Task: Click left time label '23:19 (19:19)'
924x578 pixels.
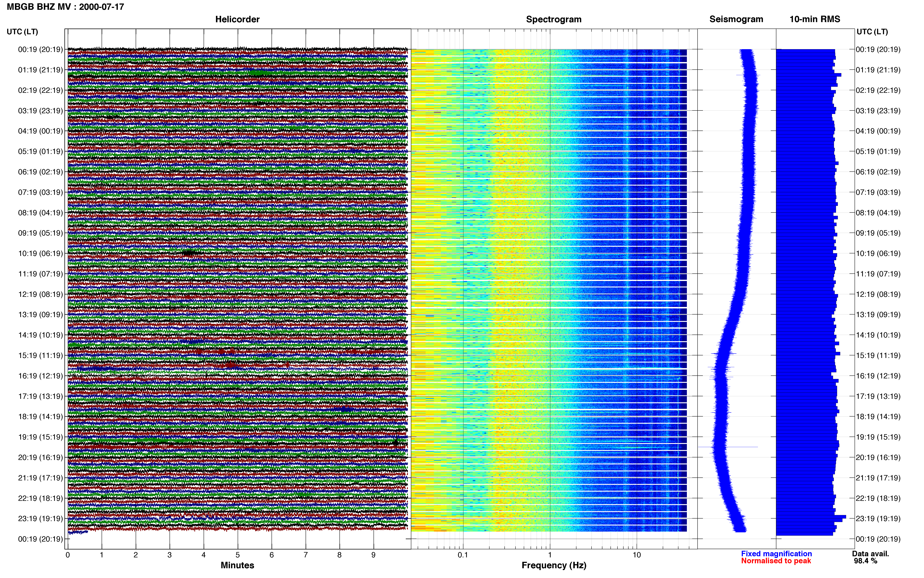Action: pyautogui.click(x=40, y=518)
